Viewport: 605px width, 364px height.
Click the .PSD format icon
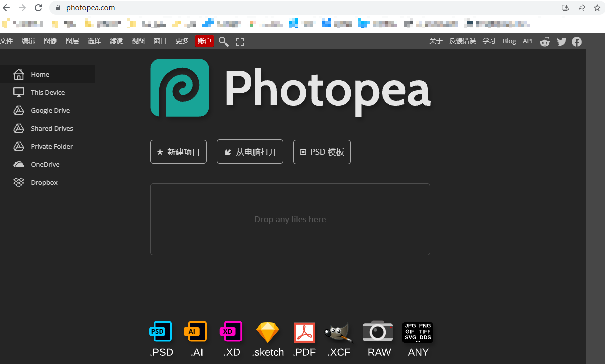click(x=161, y=331)
